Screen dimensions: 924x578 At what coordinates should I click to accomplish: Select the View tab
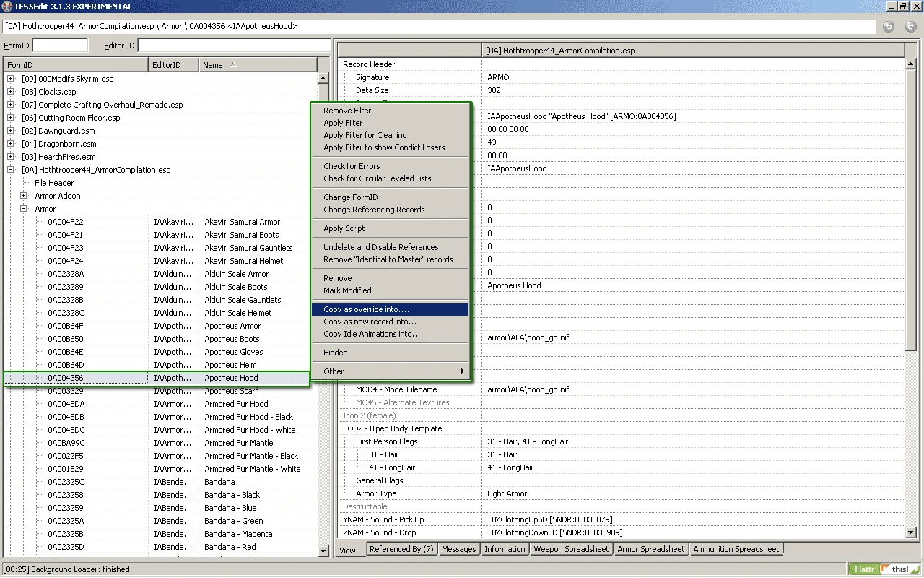coord(347,550)
